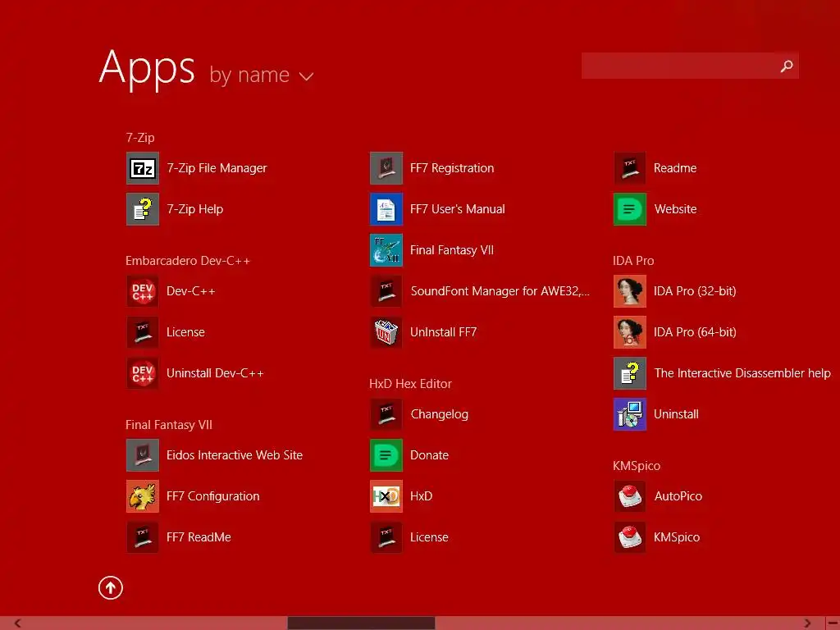Open the FF7 Registration icon
The image size is (840, 630).
(x=386, y=168)
